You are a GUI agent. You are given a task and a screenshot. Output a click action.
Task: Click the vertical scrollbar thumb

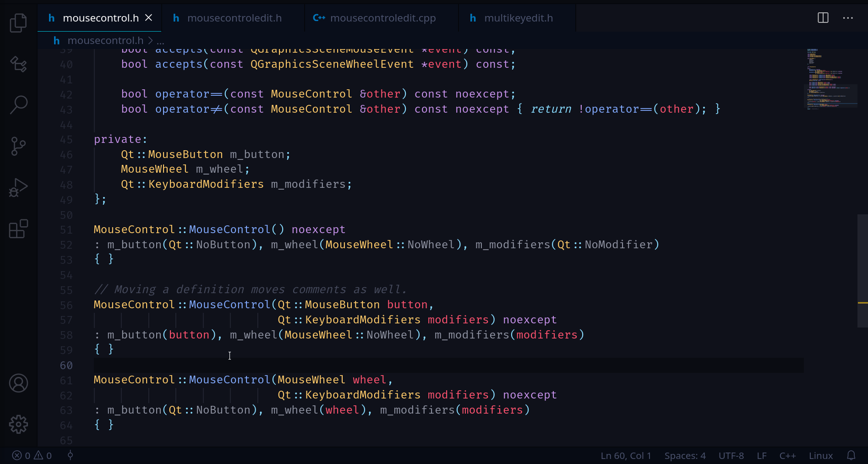click(863, 271)
